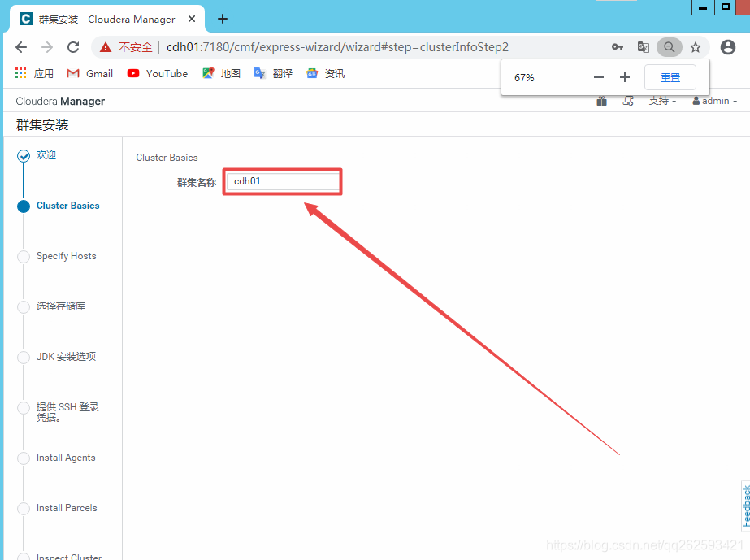The width and height of the screenshot is (750, 560).
Task: Maximize the browser window
Action: click(726, 7)
